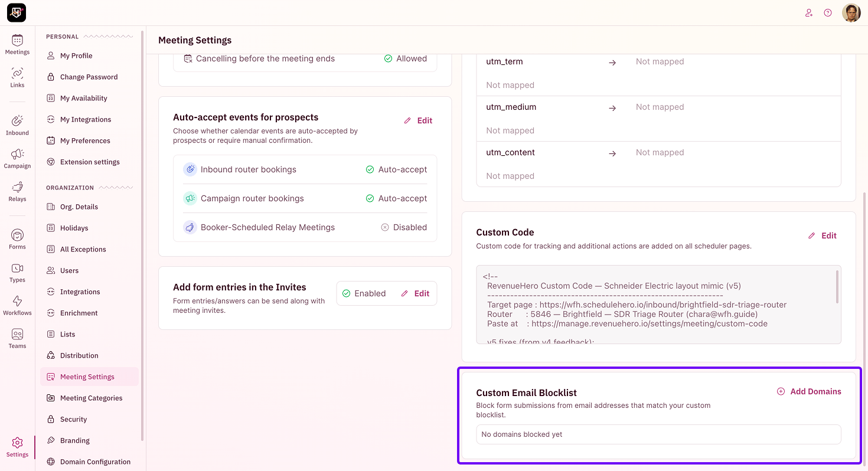This screenshot has height=471, width=868.
Task: Click Disabled status for Relay Meetings
Action: tap(404, 227)
